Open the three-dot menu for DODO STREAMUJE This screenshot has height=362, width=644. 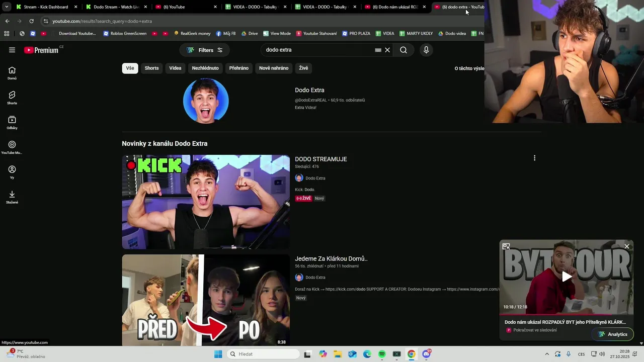tap(534, 158)
